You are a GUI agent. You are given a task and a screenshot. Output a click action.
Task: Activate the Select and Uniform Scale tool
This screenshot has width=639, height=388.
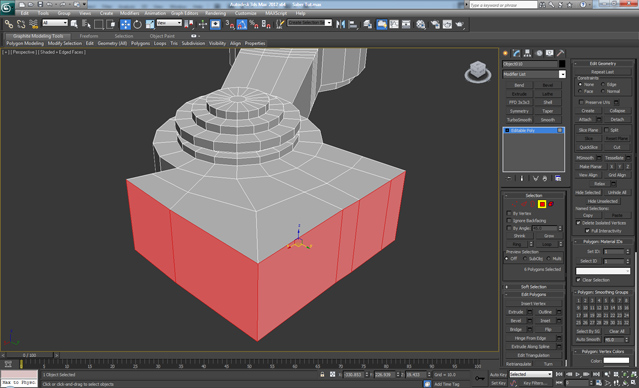150,24
